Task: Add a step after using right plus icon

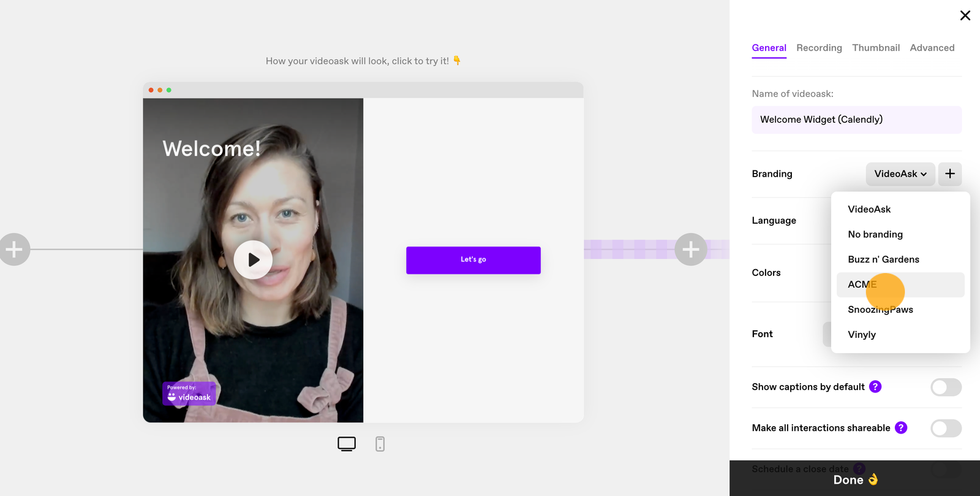Action: [691, 250]
